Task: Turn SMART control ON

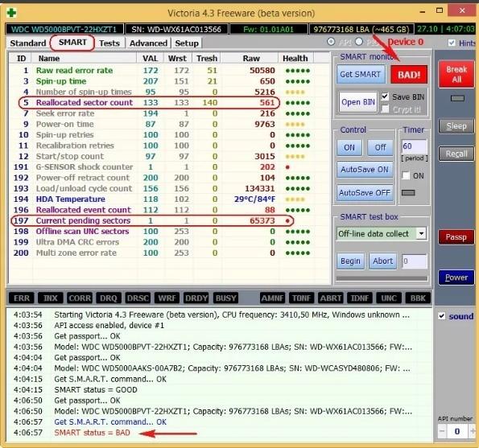Action: click(x=349, y=147)
